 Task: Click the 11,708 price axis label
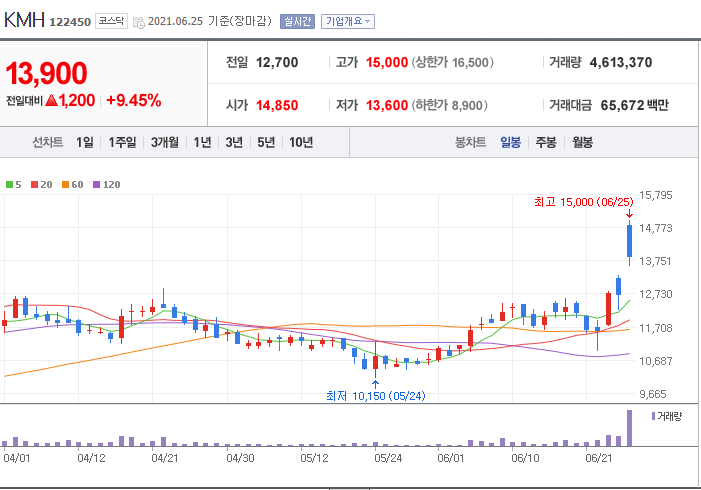pos(655,328)
